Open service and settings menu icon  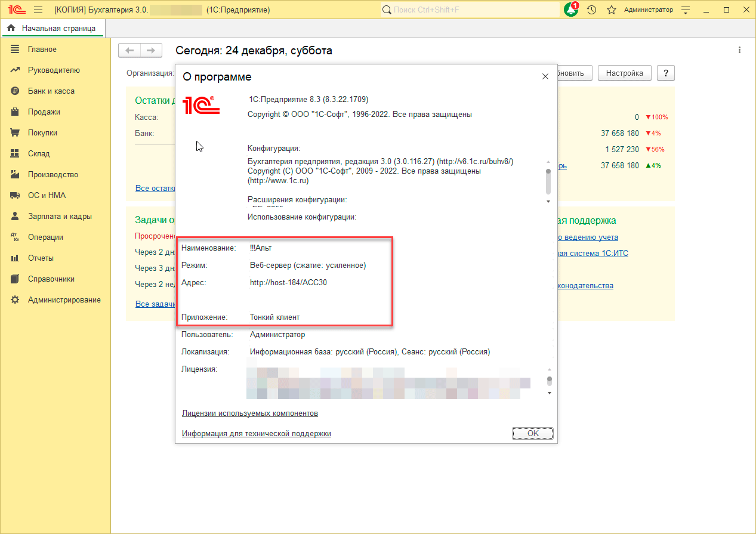click(686, 10)
